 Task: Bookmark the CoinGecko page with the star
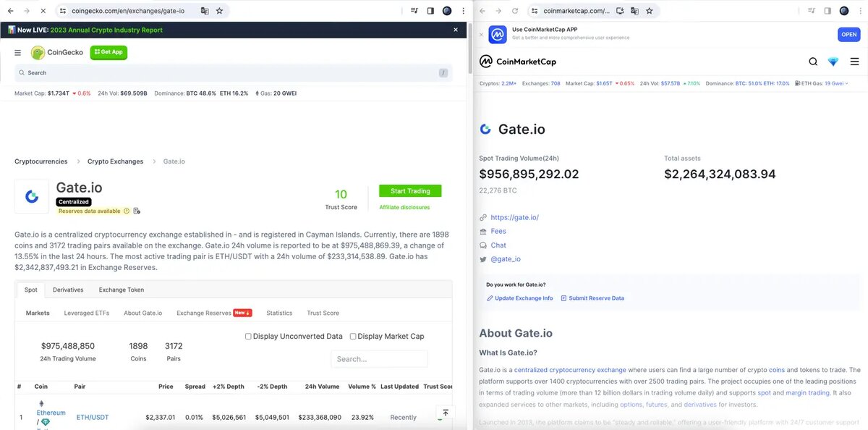(x=220, y=11)
